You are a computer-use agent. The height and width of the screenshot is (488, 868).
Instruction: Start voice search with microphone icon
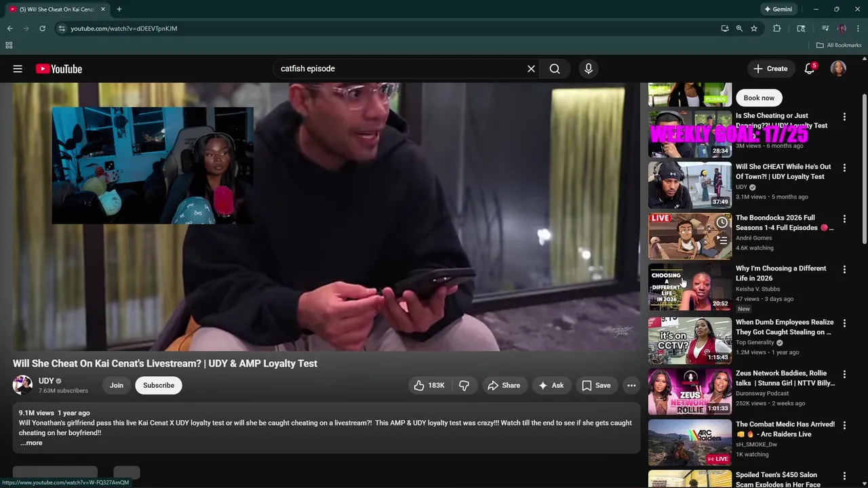(x=589, y=68)
